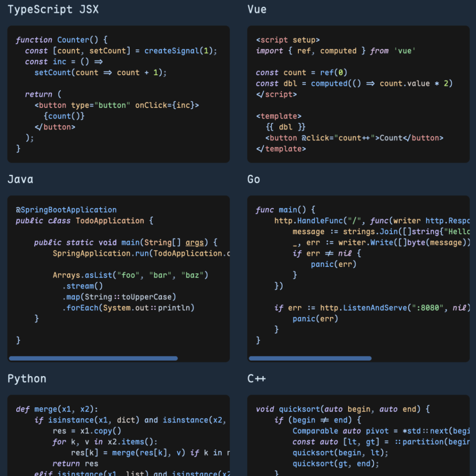Screen dimensions: 476x476
Task: Select the Go section heading
Action: click(254, 179)
